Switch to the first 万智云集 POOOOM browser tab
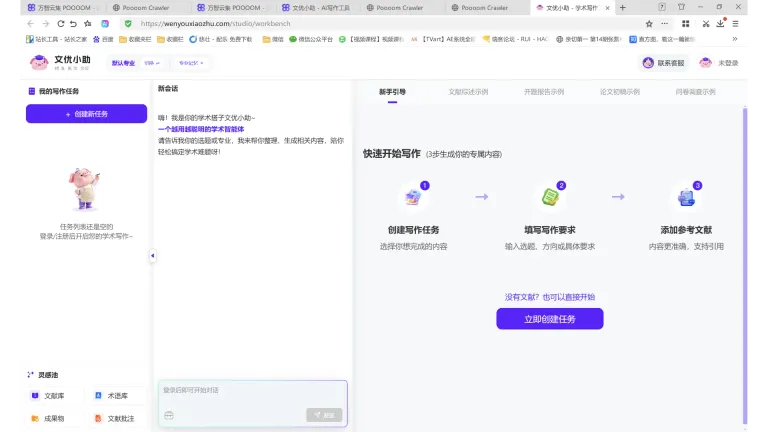The width and height of the screenshot is (768, 432). [x=63, y=7]
